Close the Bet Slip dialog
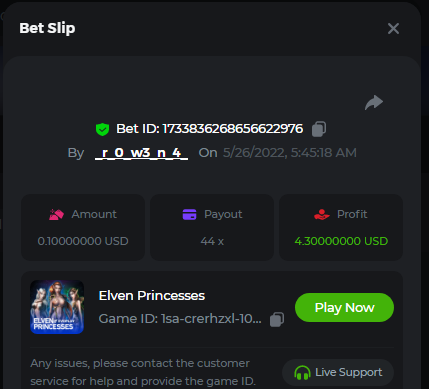The height and width of the screenshot is (389, 429). [x=393, y=29]
